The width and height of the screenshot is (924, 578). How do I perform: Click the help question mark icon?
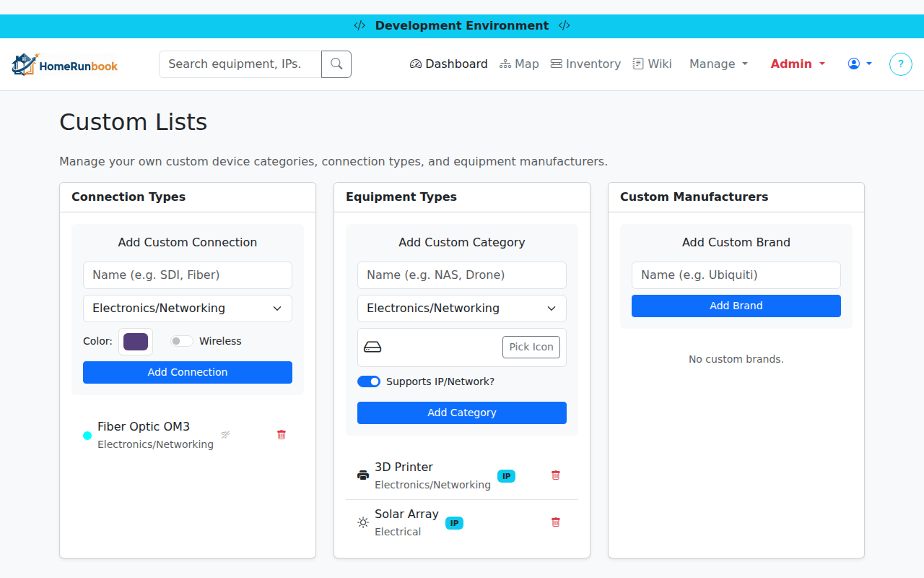click(x=900, y=64)
